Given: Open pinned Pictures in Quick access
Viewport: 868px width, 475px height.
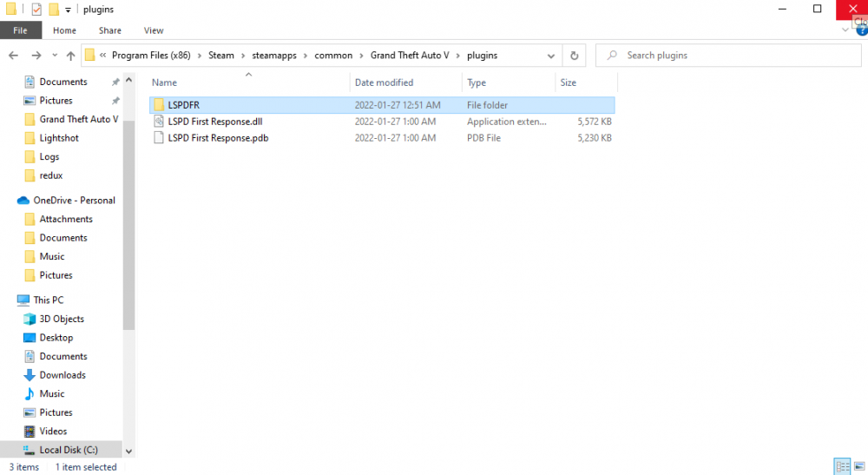Looking at the screenshot, I should click(x=56, y=101).
